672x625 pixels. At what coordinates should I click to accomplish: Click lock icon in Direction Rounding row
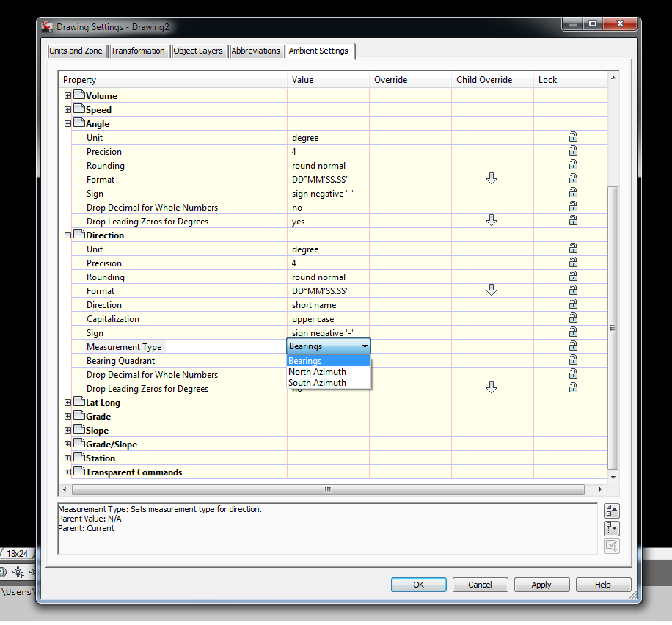[573, 277]
